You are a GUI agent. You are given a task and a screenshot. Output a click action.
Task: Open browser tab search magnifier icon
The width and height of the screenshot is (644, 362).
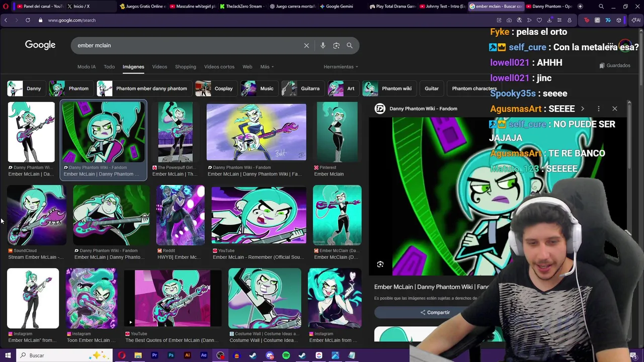(601, 7)
